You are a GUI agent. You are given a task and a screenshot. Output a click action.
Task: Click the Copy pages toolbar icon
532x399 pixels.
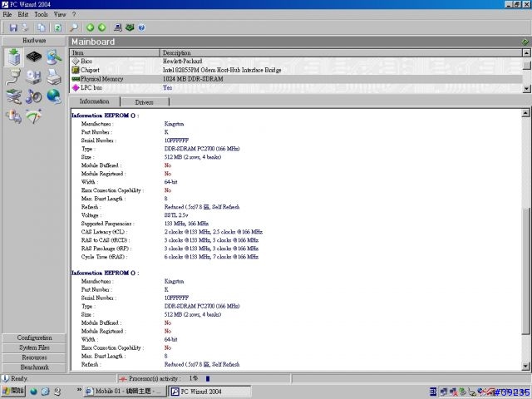pyautogui.click(x=42, y=27)
